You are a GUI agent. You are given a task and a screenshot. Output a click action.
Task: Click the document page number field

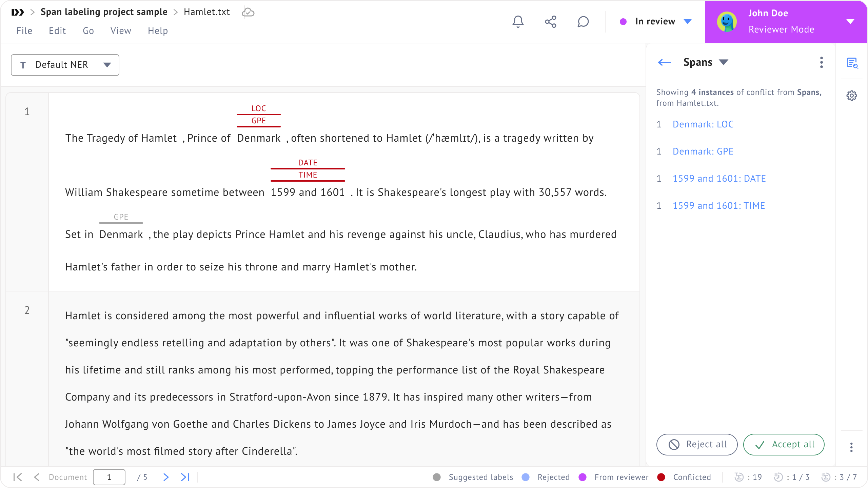pos(109,477)
